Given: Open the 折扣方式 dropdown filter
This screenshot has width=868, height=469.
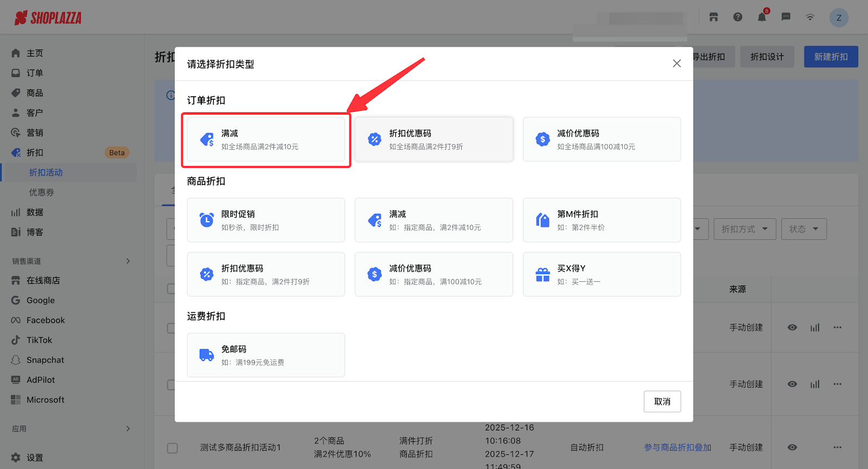Looking at the screenshot, I should coord(744,229).
